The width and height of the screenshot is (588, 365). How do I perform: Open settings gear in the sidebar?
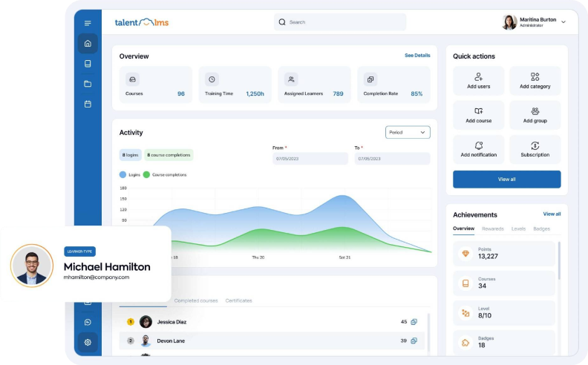pyautogui.click(x=88, y=342)
